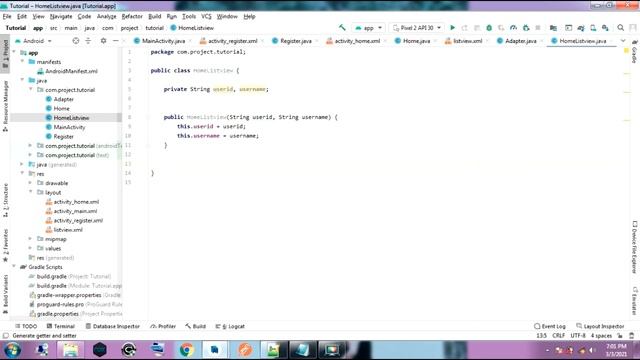Toggle the read-only lock icon in status bar
The image size is (640, 360).
(620, 336)
